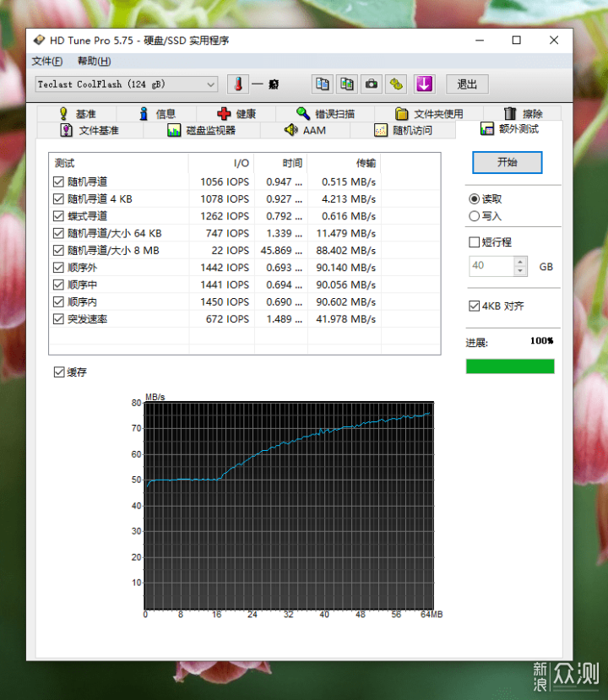Switch to the 文件基准 tab
Viewport: 608px width, 700px height.
pos(90,130)
